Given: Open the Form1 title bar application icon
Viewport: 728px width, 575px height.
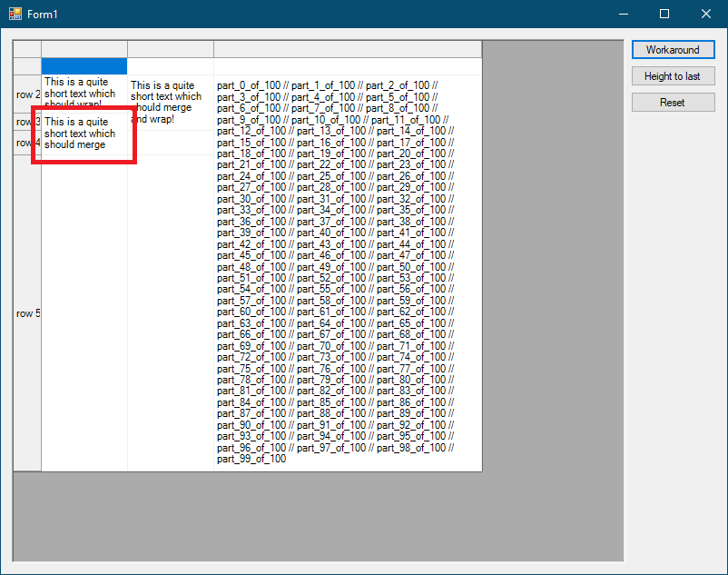Looking at the screenshot, I should point(15,14).
